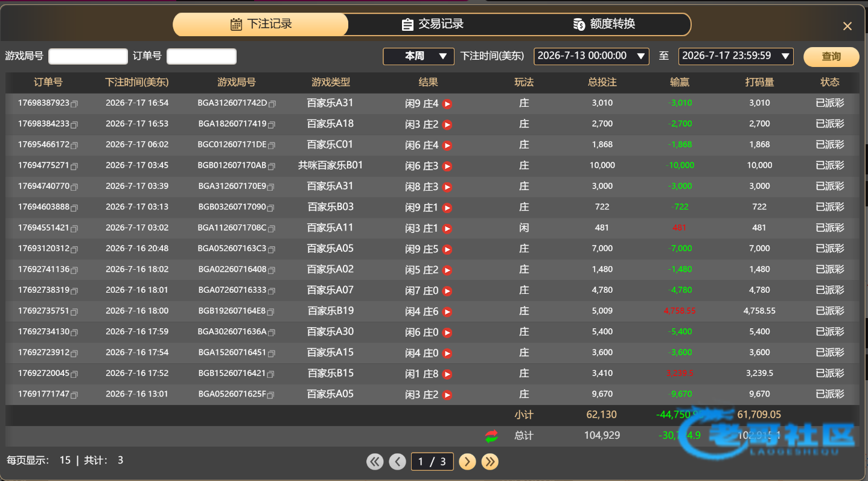868x481 pixels.
Task: Refresh totals with red-green arrows icon
Action: [492, 436]
